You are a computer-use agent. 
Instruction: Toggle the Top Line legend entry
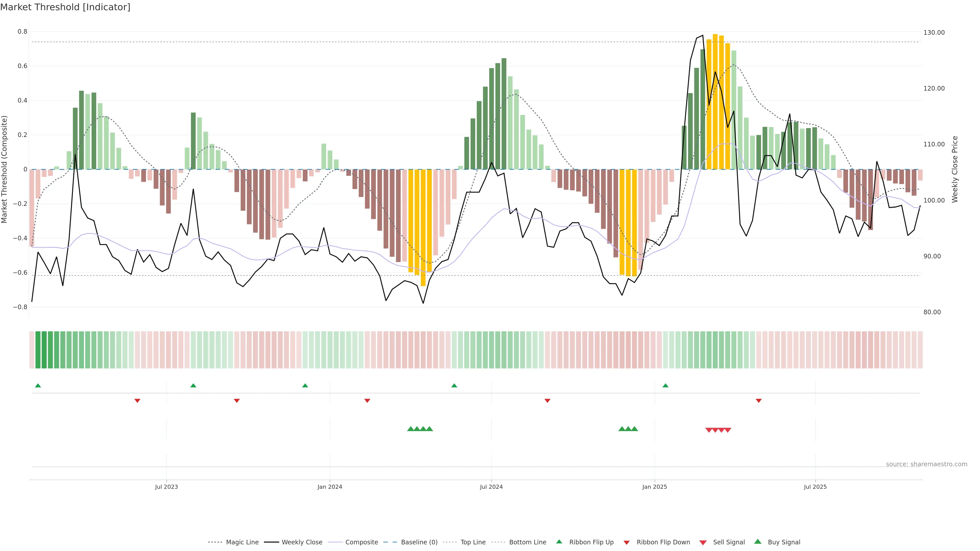pyautogui.click(x=473, y=542)
